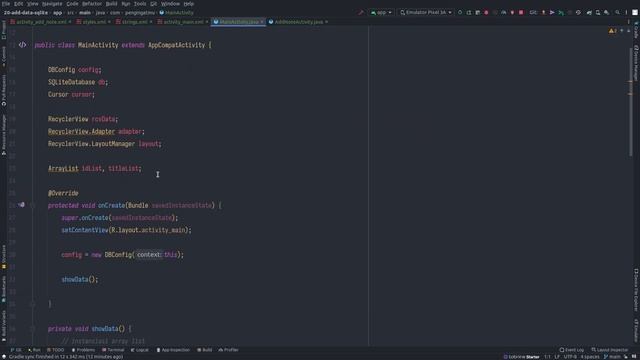
Task: Open the Refactor menu
Action: 92,4
